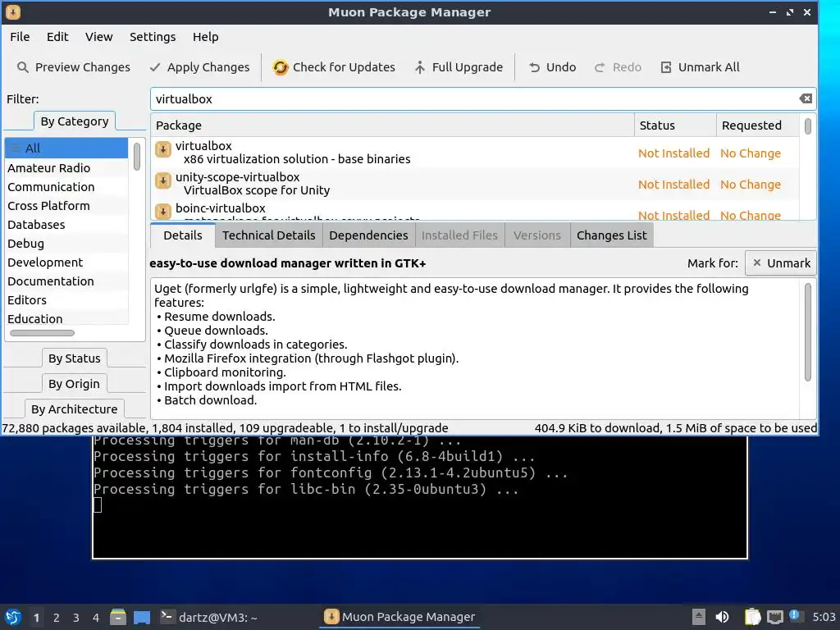Click the virtualbox package icon

pos(163,149)
